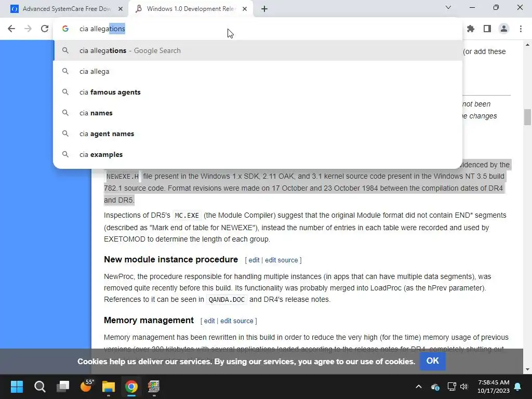The height and width of the screenshot is (399, 532).
Task: Click the address bar text field
Action: (258, 29)
